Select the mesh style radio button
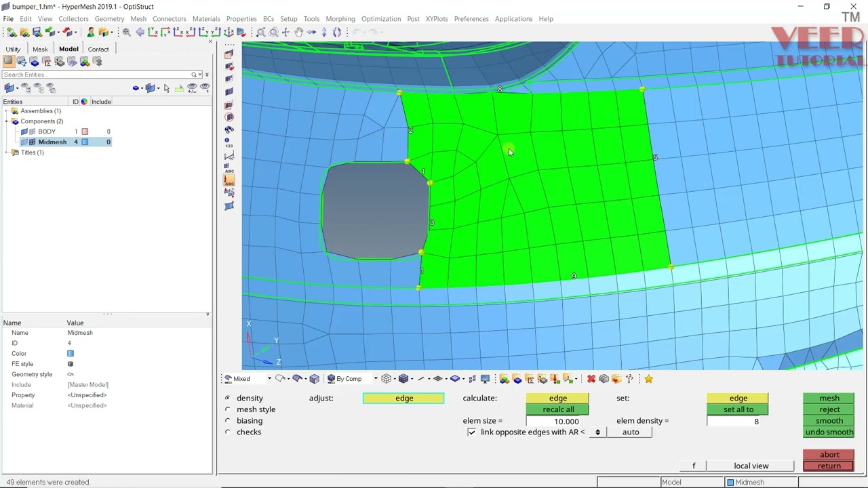 tap(228, 409)
